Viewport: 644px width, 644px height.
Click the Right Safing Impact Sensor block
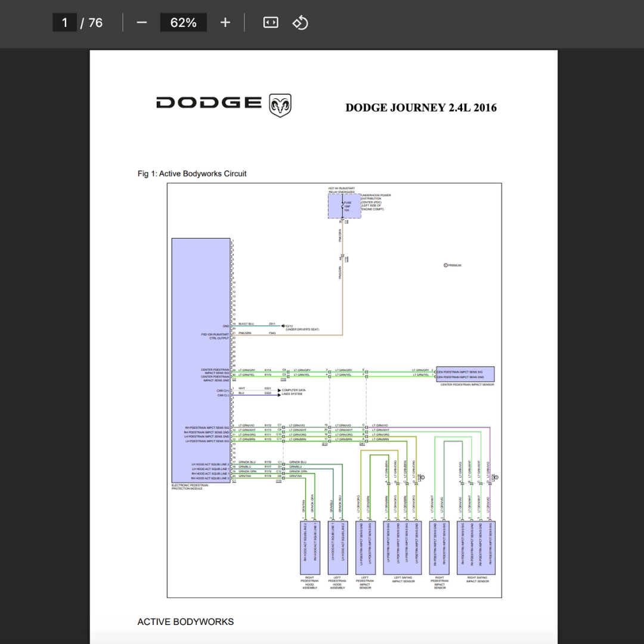[476, 548]
